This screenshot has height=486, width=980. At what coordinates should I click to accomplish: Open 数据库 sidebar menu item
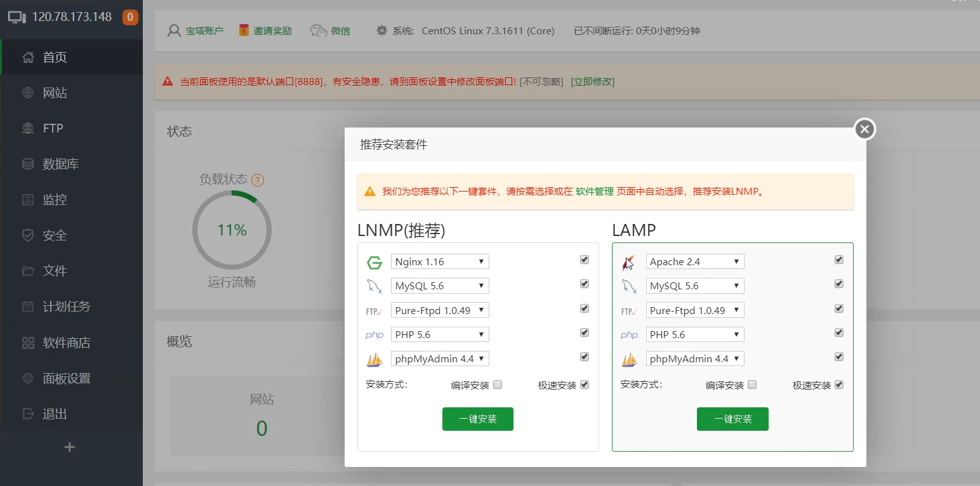click(x=72, y=164)
